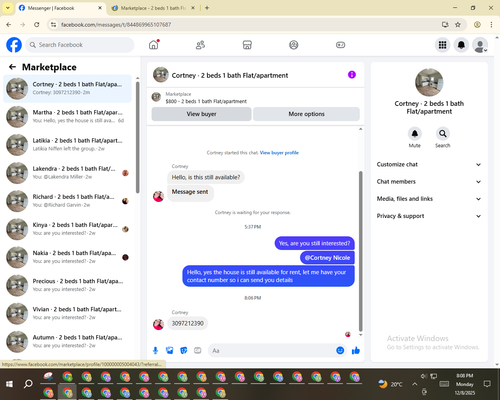
Task: Open the notifications bell in top bar
Action: [x=461, y=45]
